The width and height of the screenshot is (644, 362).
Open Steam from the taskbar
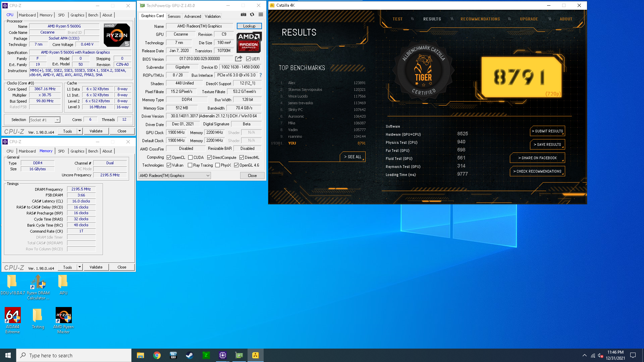click(190, 355)
